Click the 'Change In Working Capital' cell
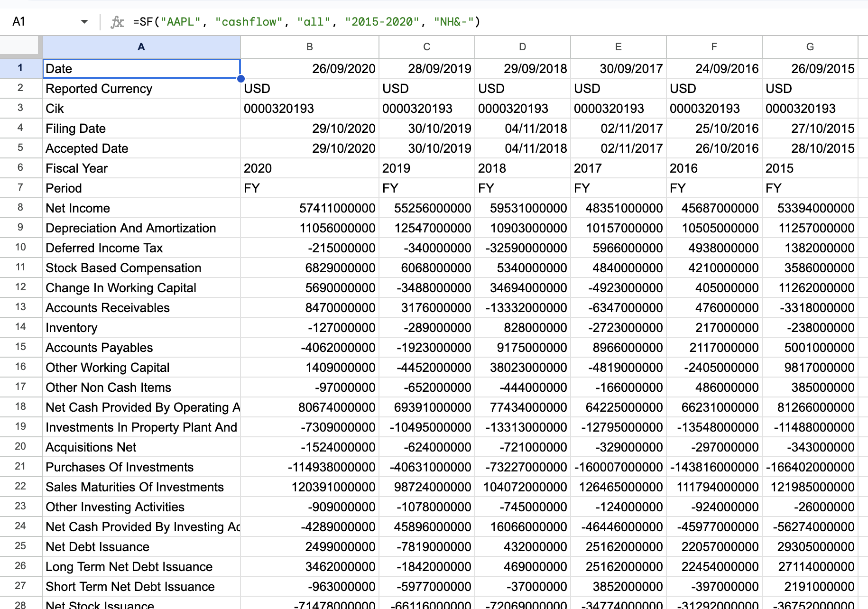This screenshot has width=868, height=609. click(141, 288)
